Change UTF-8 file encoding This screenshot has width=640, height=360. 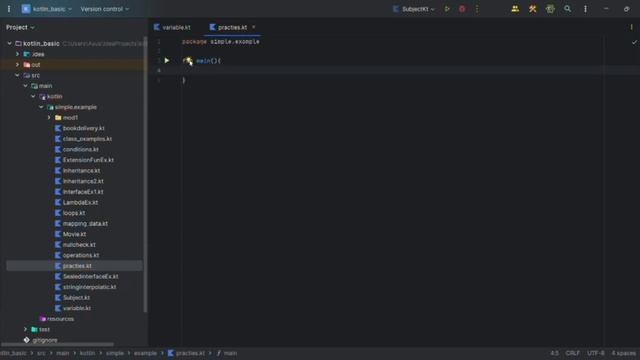point(596,353)
